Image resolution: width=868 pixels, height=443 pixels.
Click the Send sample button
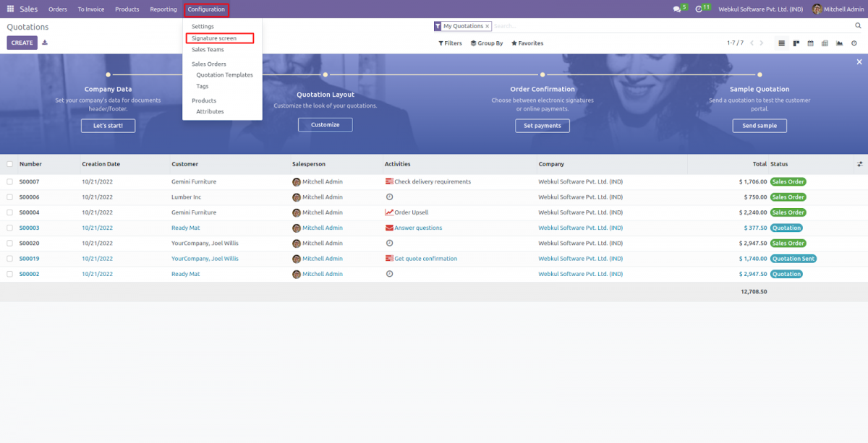(x=759, y=125)
